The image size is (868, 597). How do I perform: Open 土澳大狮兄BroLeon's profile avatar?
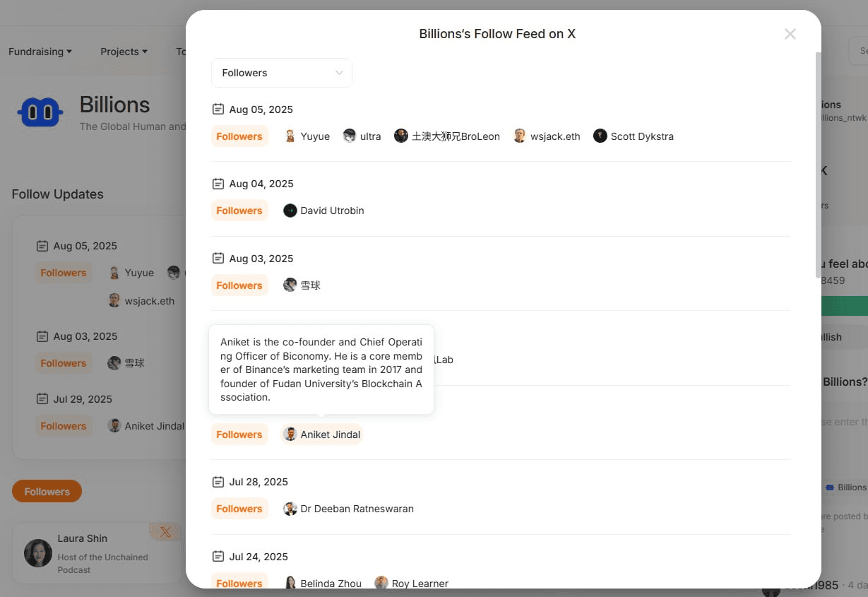(401, 136)
